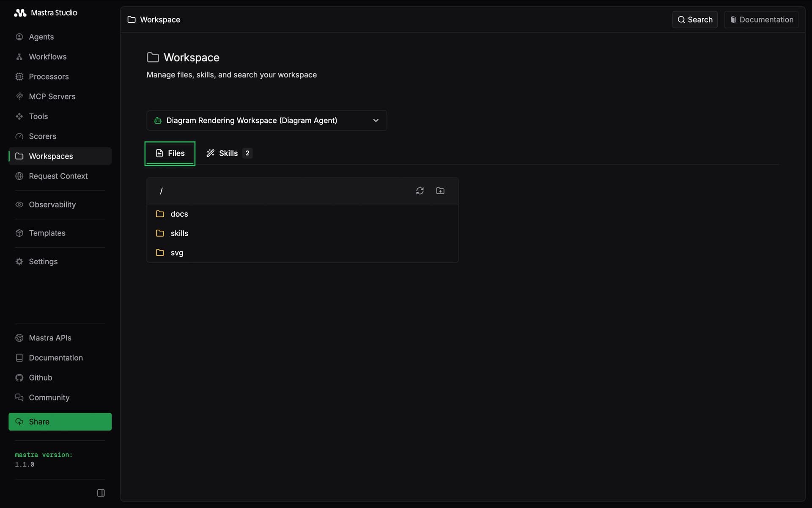812x508 pixels.
Task: Expand the svg folder
Action: pos(176,253)
